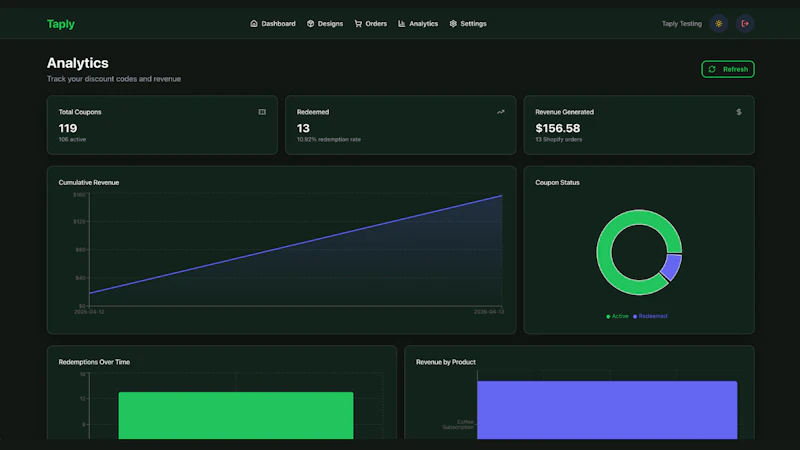Image resolution: width=800 pixels, height=450 pixels.
Task: Click the Coupon Status chart title
Action: pyautogui.click(x=557, y=183)
